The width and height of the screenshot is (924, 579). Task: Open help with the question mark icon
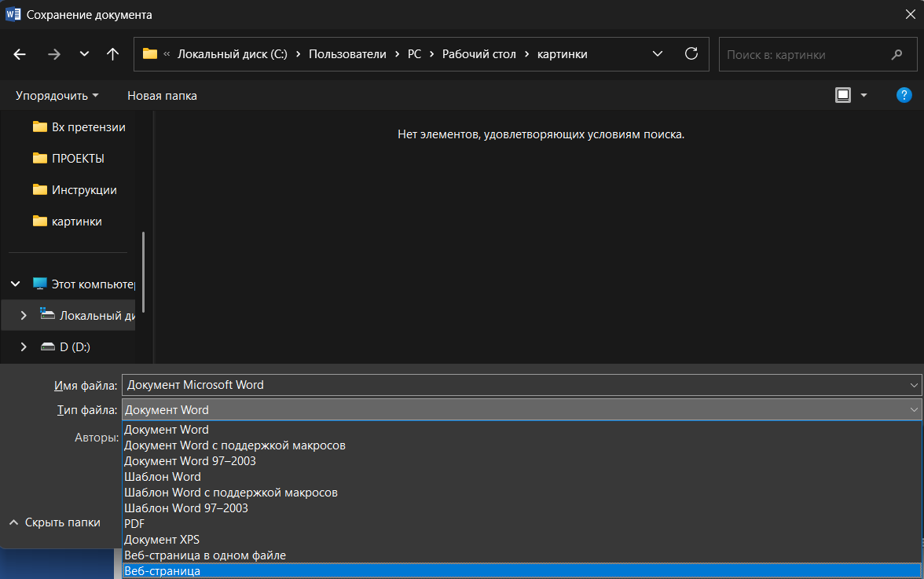pos(904,95)
